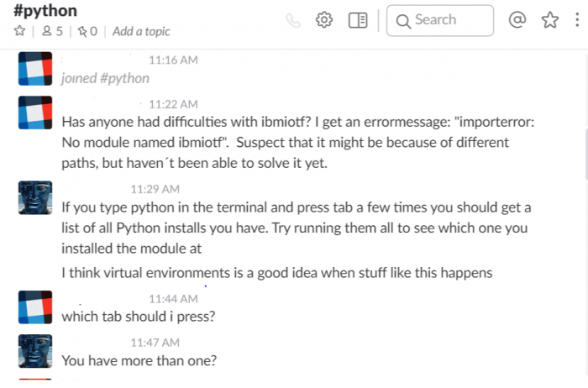Click the Search input field
This screenshot has height=388, width=588.
[x=440, y=20]
